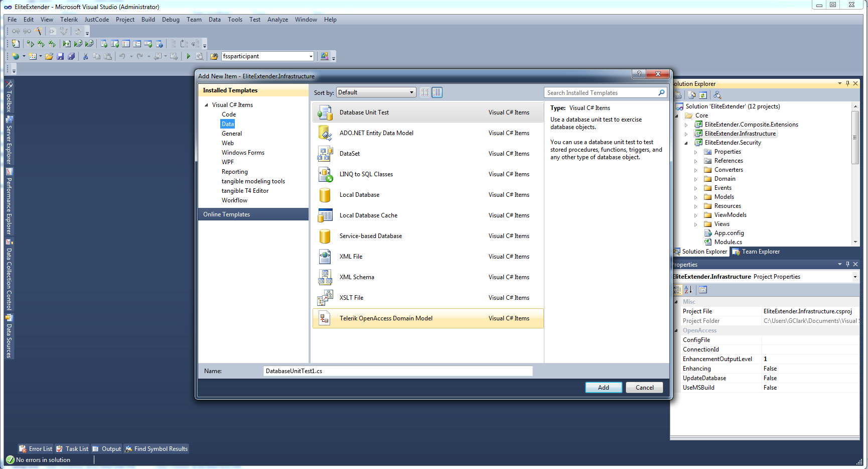Open the Online Templates section

click(x=253, y=214)
